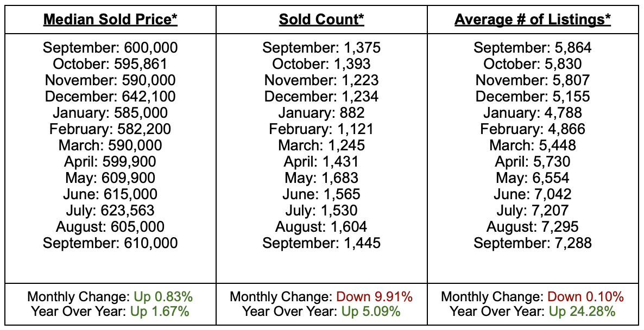The image size is (644, 330).
Task: Click January sold count 882
Action: click(x=321, y=113)
